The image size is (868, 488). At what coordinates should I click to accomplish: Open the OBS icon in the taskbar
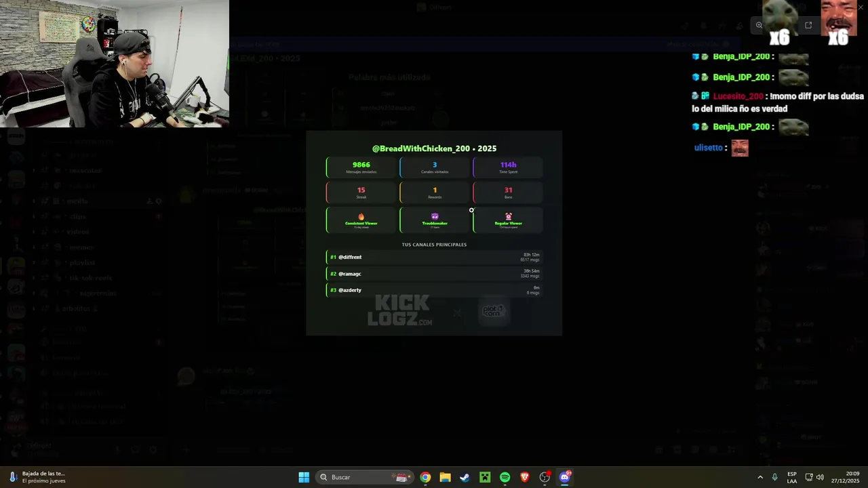pos(545,477)
